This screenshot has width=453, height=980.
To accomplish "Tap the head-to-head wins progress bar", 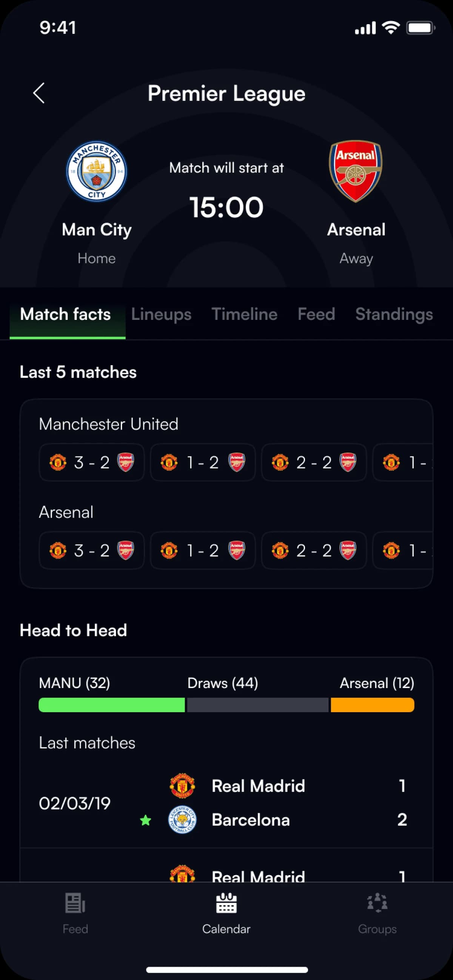I will pyautogui.click(x=226, y=705).
